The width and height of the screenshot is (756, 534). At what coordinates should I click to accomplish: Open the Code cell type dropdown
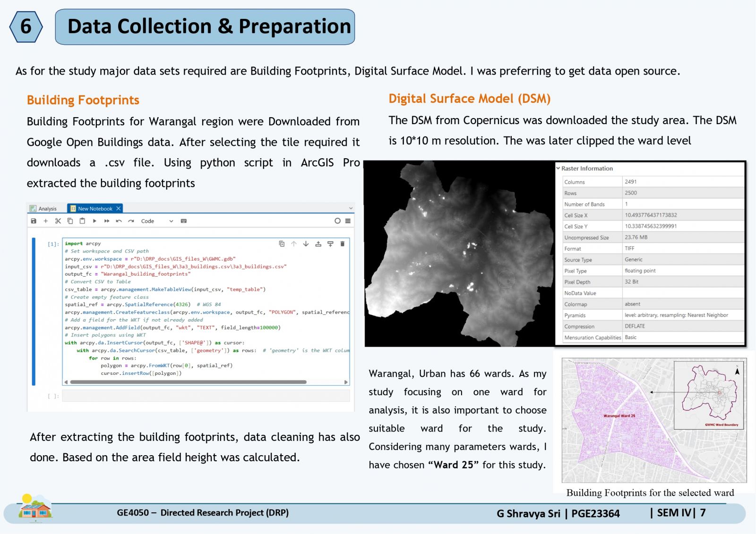157,221
